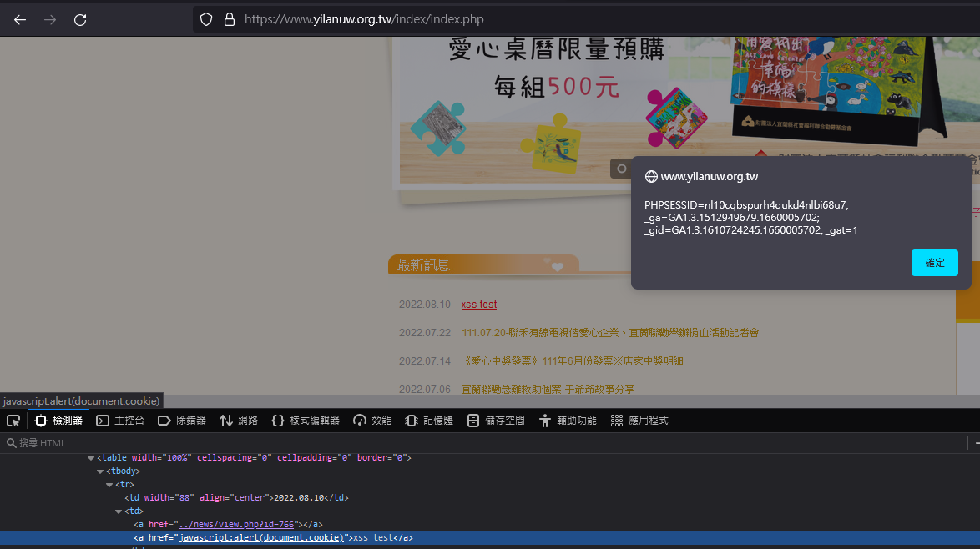Viewport: 980px width, 549px height.
Task: Click the PHPSESSID cookie text in alert
Action: (746, 205)
